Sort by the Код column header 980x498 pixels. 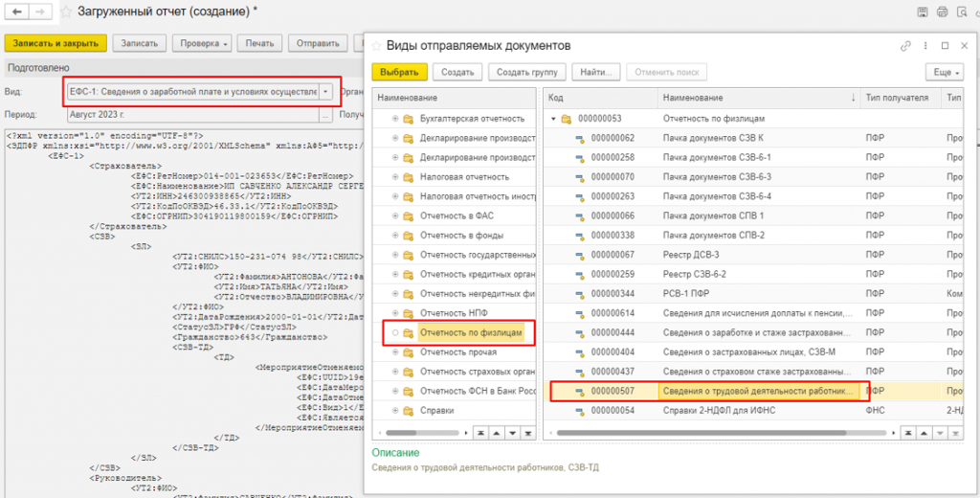click(x=601, y=99)
